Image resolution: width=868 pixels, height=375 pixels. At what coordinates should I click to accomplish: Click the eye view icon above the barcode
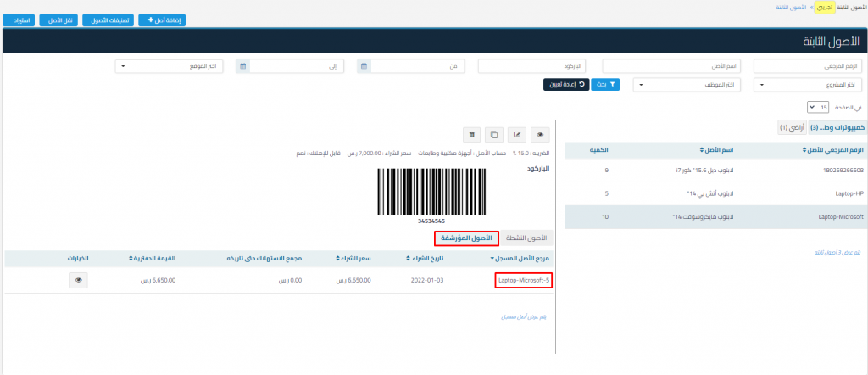point(539,135)
